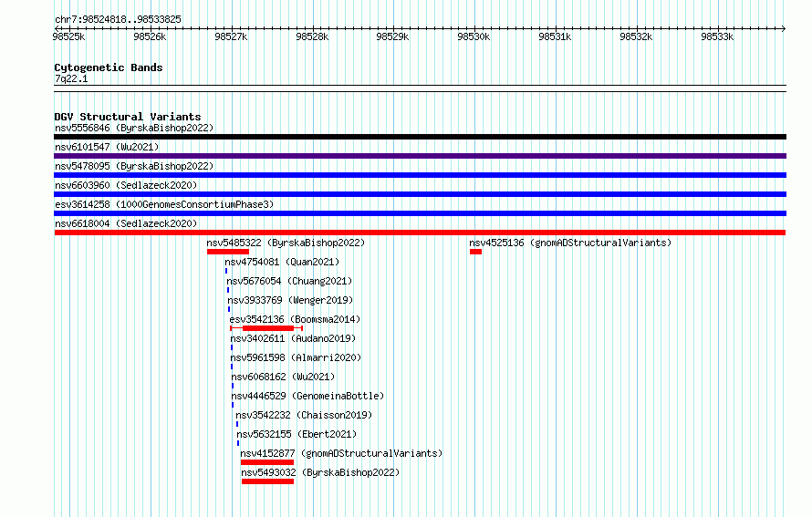Open the nsv6068162 (Wu2021) label
Image resolution: width=812 pixels, height=517 pixels.
tap(283, 377)
